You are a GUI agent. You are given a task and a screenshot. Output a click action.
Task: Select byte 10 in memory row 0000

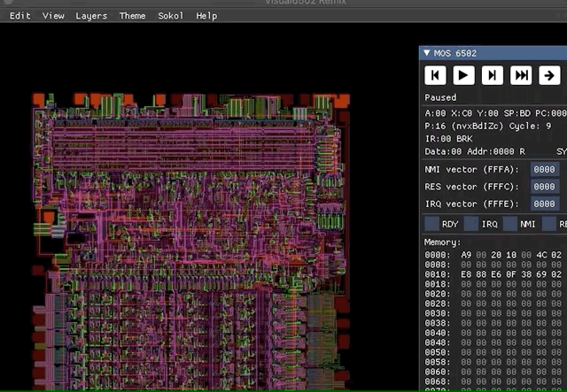coord(511,255)
